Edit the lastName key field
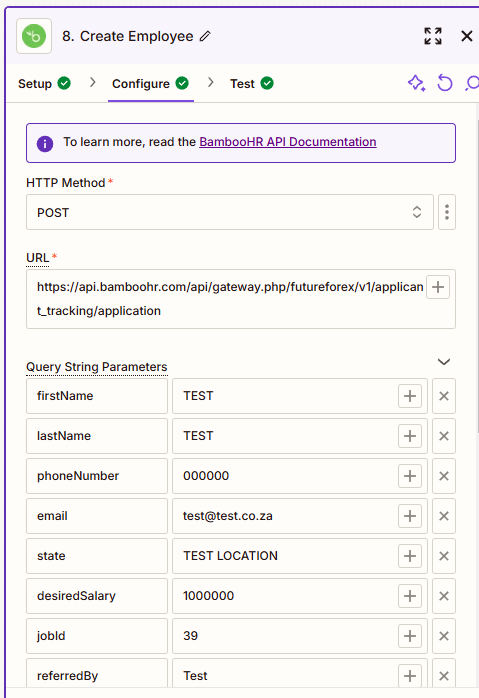479x698 pixels. [97, 436]
